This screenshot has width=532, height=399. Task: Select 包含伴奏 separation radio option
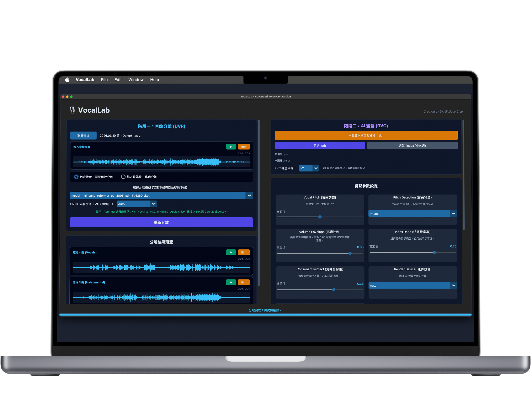pos(76,177)
